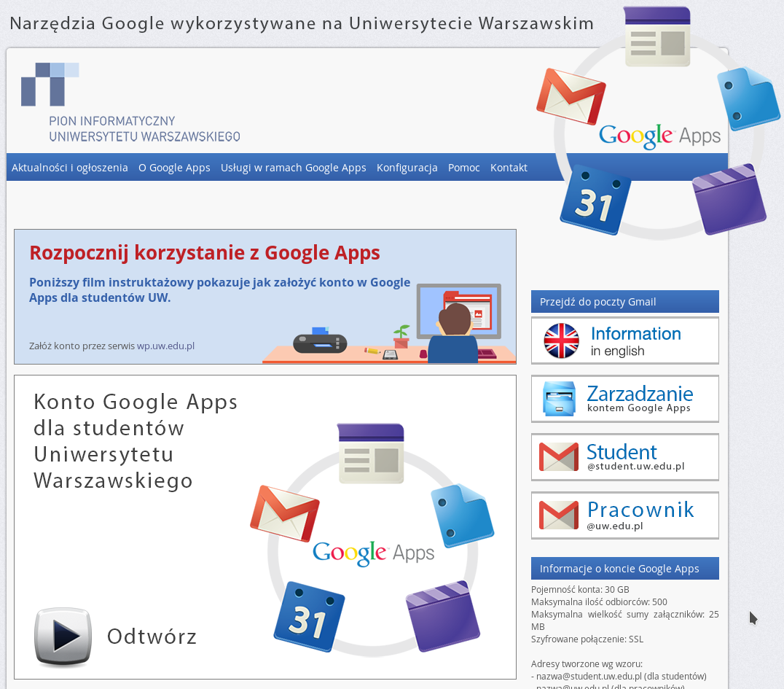784x689 pixels.
Task: Click the text Maksymalna ilość odbiorców: 500
Action: [599, 602]
